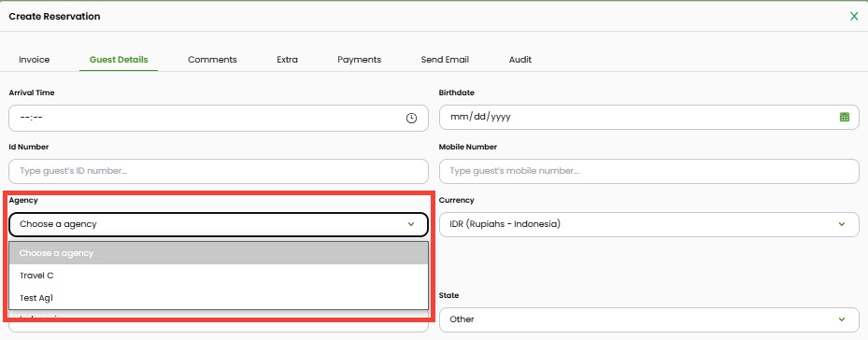Image resolution: width=868 pixels, height=340 pixels.
Task: Focus the Mobile Number input field
Action: (x=648, y=171)
